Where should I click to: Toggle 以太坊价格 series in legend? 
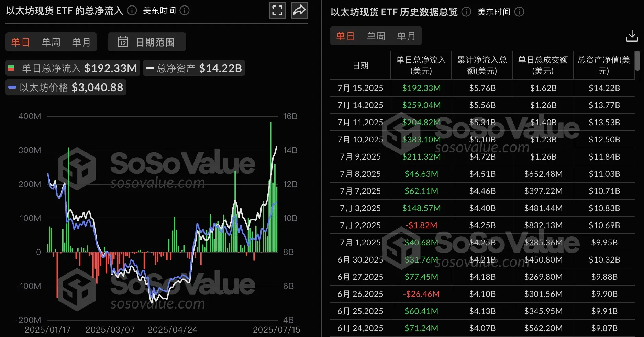pyautogui.click(x=66, y=87)
